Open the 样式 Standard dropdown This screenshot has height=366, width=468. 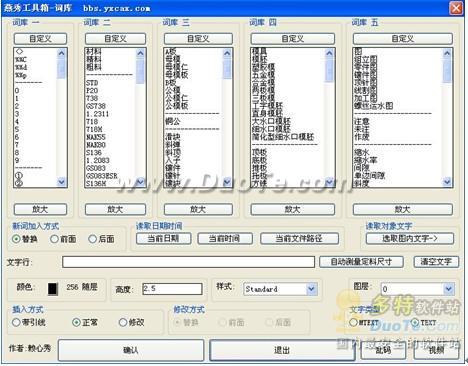311,289
